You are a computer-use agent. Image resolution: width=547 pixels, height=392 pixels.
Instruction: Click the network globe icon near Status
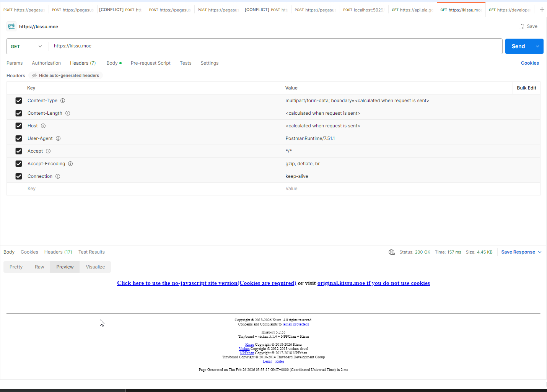tap(391, 252)
